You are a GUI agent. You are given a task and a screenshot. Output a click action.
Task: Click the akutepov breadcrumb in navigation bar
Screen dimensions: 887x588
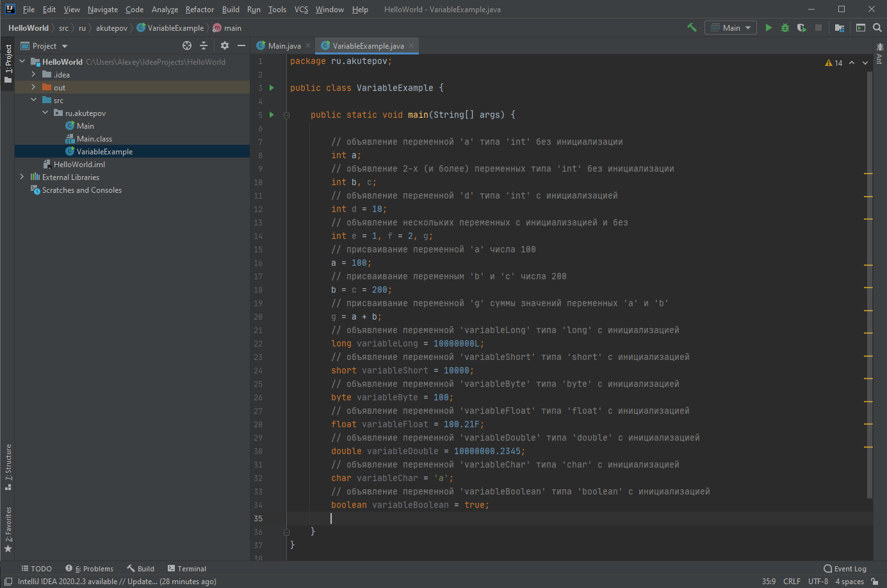point(111,28)
